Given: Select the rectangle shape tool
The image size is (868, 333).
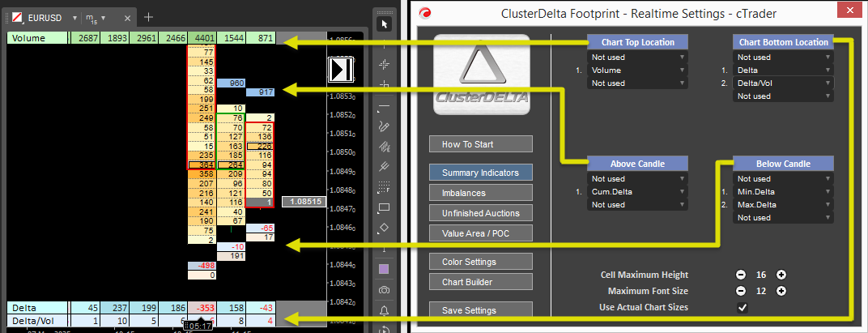Looking at the screenshot, I should tap(385, 207).
